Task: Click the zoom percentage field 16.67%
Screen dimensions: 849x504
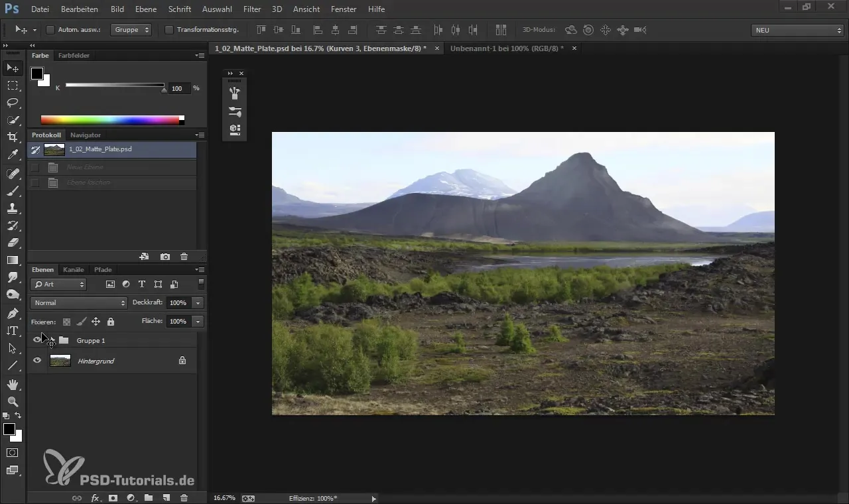Action: click(x=224, y=498)
